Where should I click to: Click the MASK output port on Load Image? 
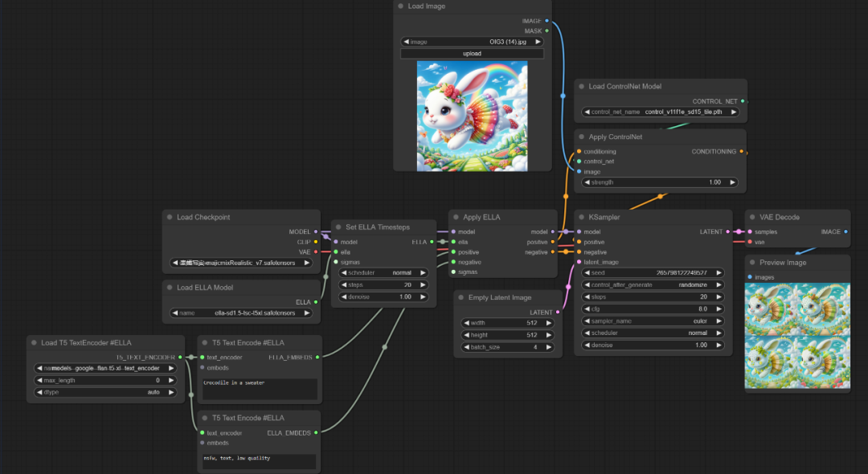click(x=547, y=31)
